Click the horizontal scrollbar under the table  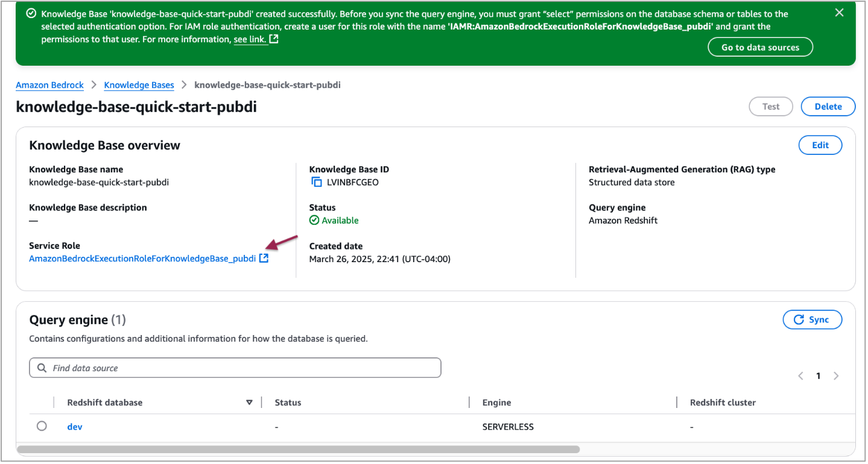pyautogui.click(x=299, y=449)
